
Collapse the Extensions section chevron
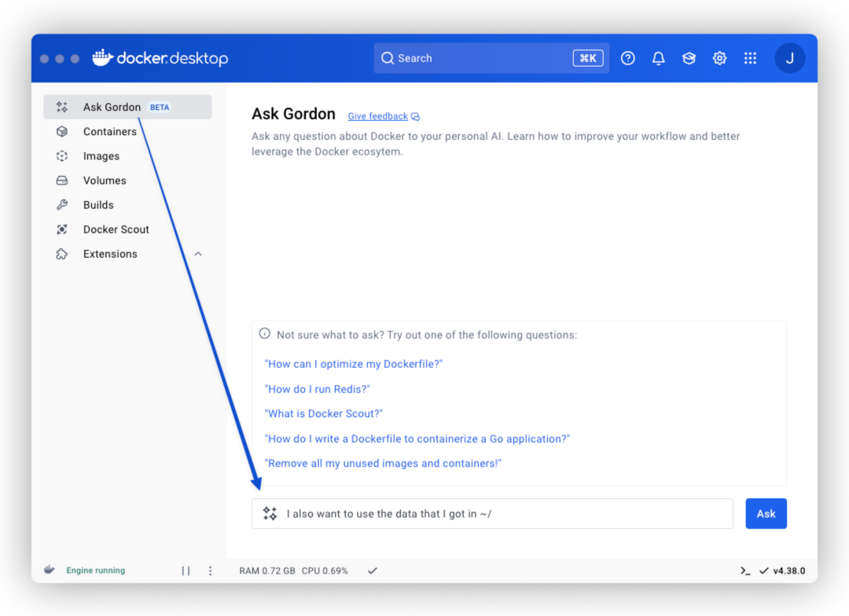pos(198,254)
